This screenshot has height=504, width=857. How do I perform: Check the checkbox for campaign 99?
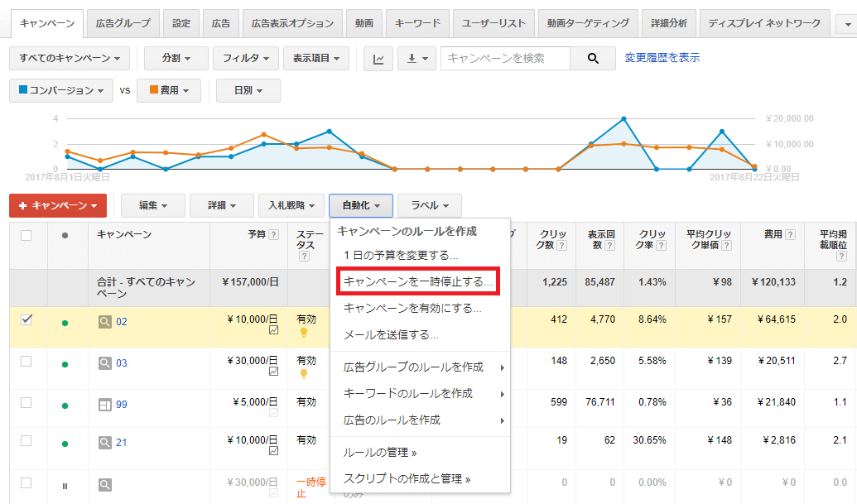tap(26, 403)
